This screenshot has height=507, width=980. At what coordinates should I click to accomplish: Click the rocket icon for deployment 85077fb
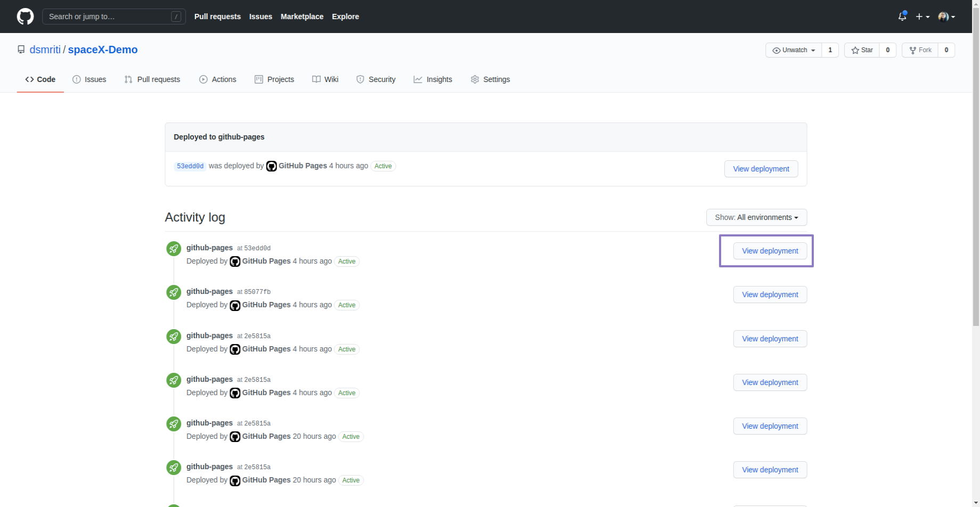(x=174, y=292)
